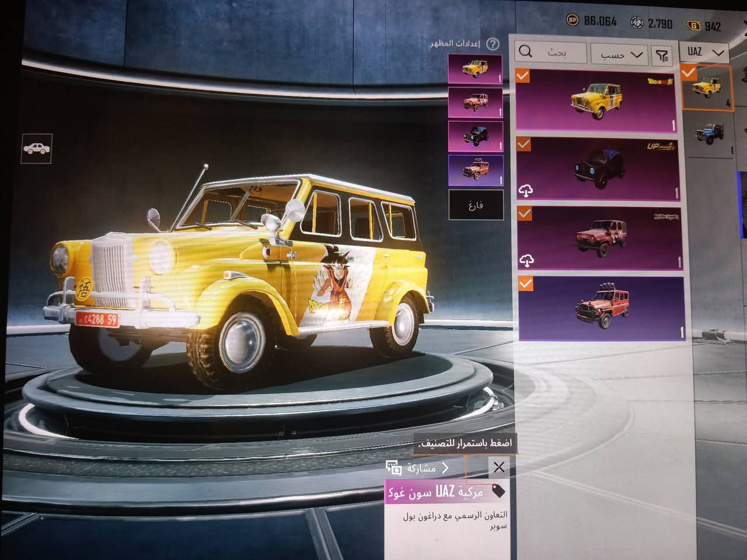The height and width of the screenshot is (560, 747).
Task: Click the اضغط باستمرار للتصنيف tooltip
Action: [x=465, y=443]
